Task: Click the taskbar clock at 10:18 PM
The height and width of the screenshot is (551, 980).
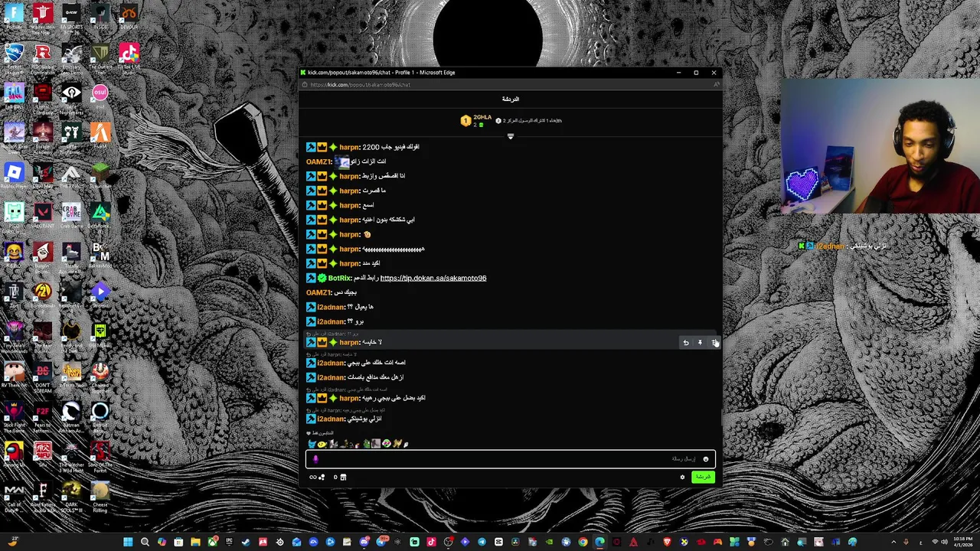Action: coord(962,543)
